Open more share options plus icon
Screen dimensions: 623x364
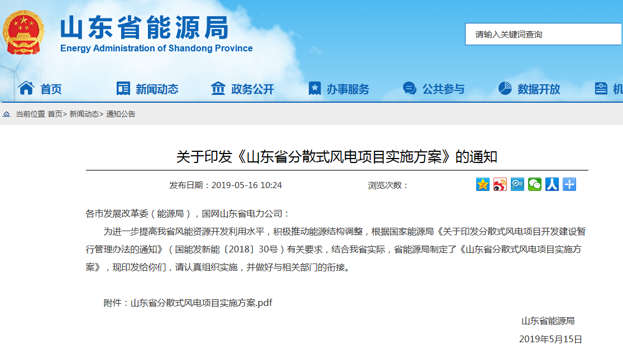569,184
